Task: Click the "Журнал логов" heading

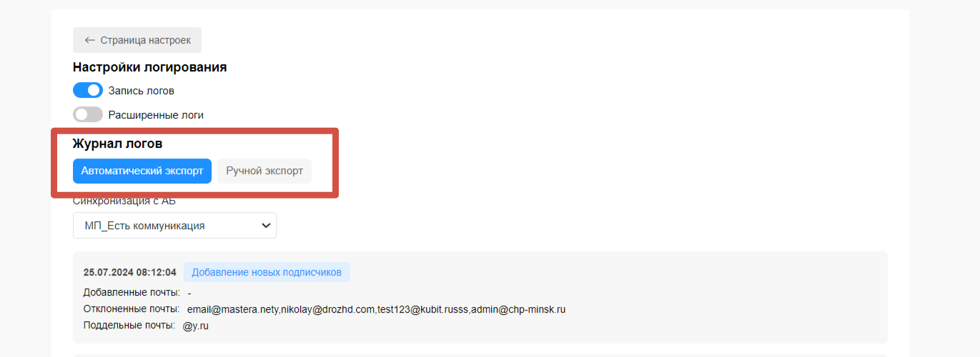Action: 118,144
